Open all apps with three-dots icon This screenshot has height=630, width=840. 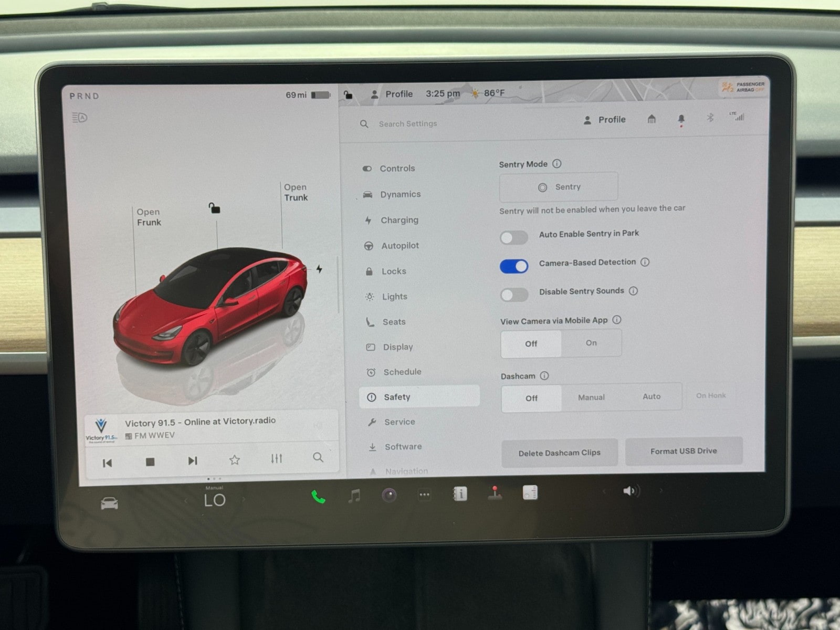[x=424, y=495]
